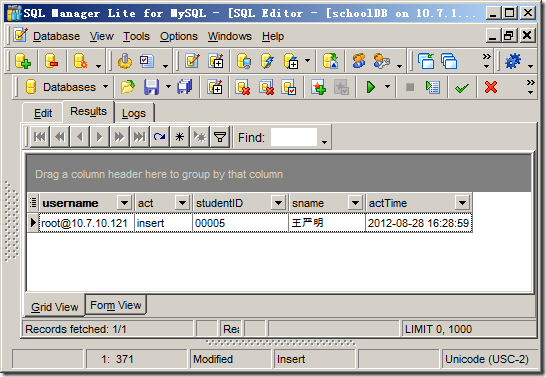The height and width of the screenshot is (377, 546).
Task: Click the create database icon with green plus
Action: tap(23, 61)
